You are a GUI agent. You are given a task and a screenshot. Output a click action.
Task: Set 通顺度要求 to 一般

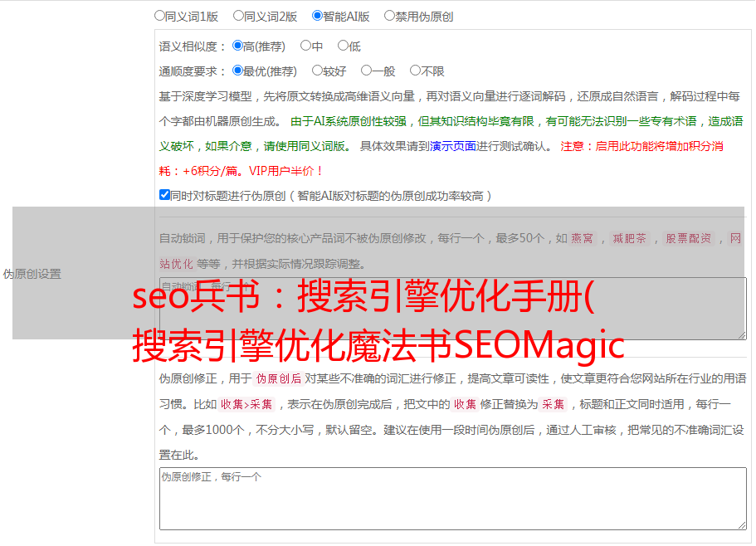point(367,71)
